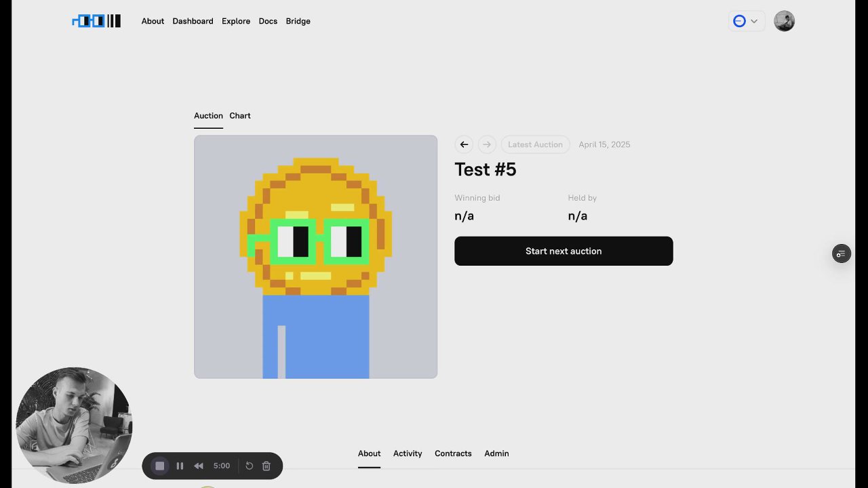This screenshot has height=488, width=868.
Task: Select the Admin section tab
Action: point(496,453)
